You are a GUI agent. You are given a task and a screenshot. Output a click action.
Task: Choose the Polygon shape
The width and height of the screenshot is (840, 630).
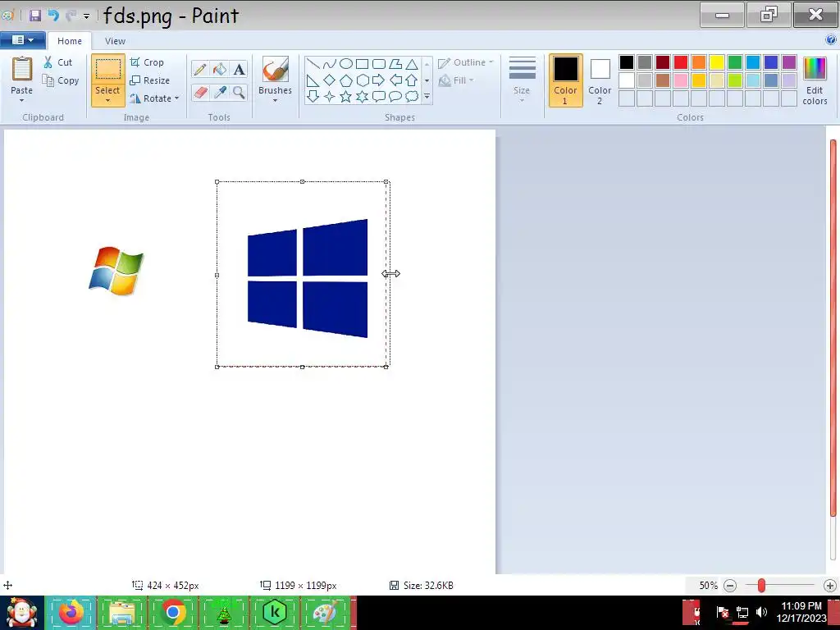395,64
